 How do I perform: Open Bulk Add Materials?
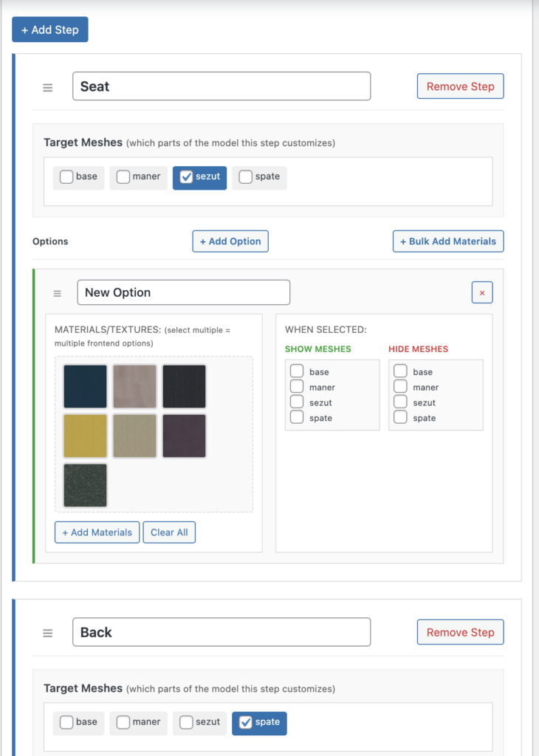pos(447,241)
